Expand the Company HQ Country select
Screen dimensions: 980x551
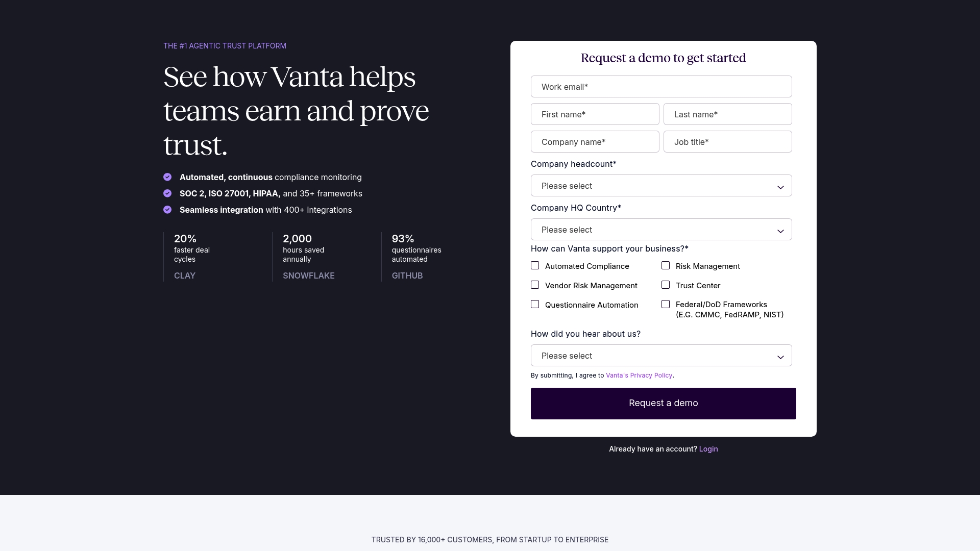pyautogui.click(x=661, y=230)
